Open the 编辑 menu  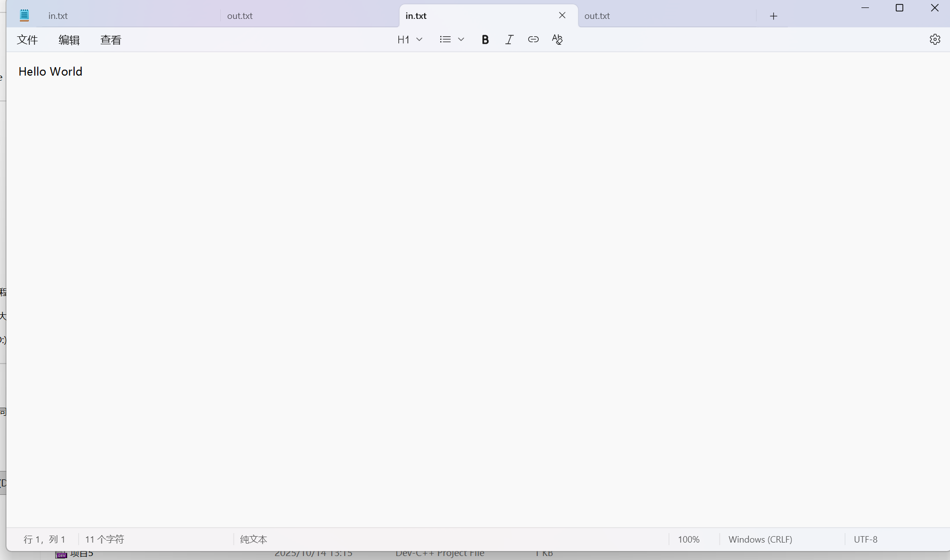(69, 40)
